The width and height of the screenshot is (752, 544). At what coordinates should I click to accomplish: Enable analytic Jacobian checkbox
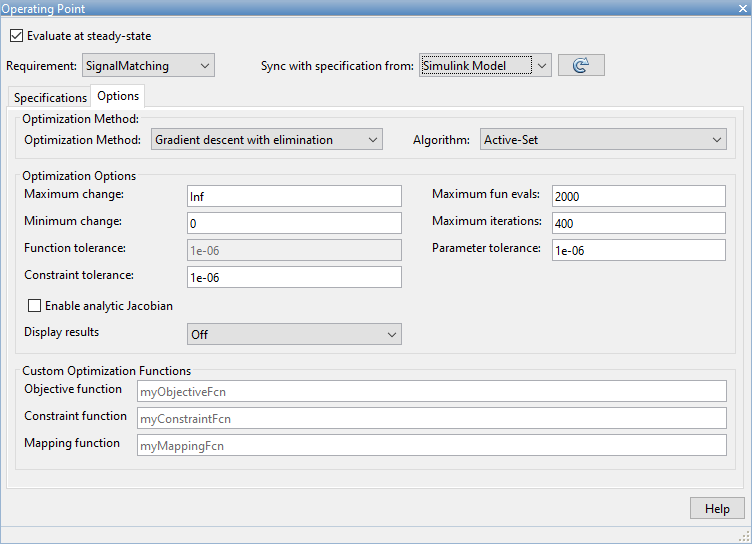point(35,306)
